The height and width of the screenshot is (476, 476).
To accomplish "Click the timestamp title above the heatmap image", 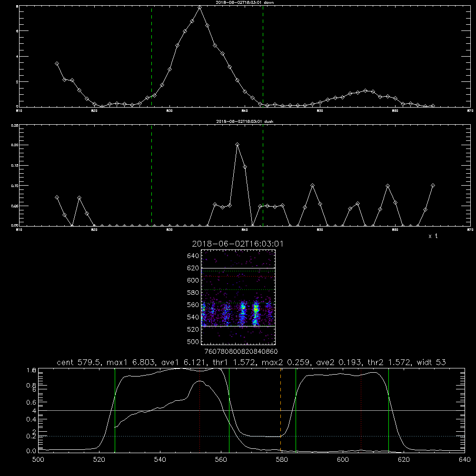I will click(238, 244).
